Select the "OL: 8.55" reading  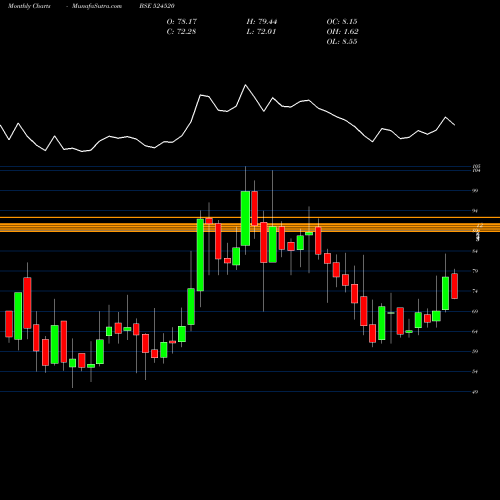point(342,42)
